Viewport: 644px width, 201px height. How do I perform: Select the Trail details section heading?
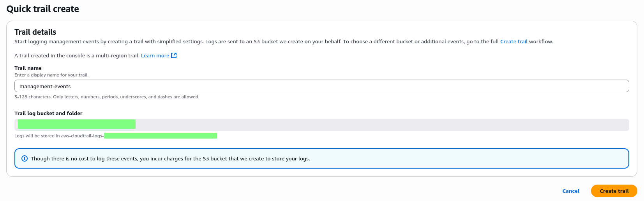(35, 32)
